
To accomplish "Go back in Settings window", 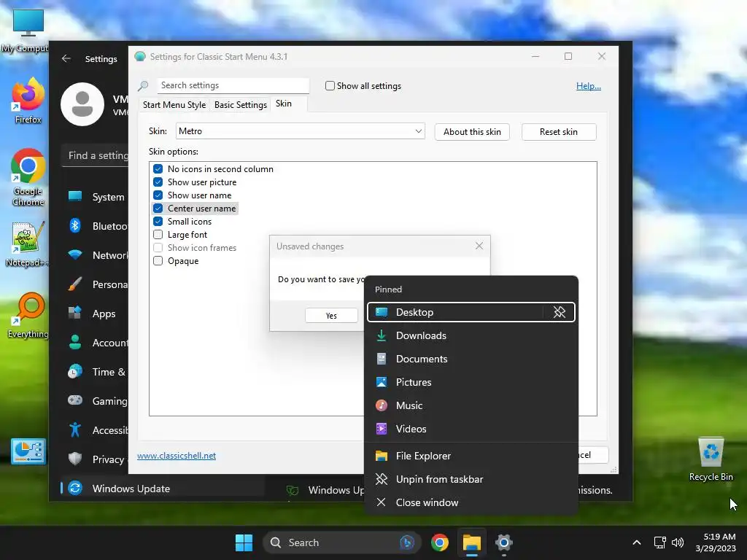I will click(66, 58).
